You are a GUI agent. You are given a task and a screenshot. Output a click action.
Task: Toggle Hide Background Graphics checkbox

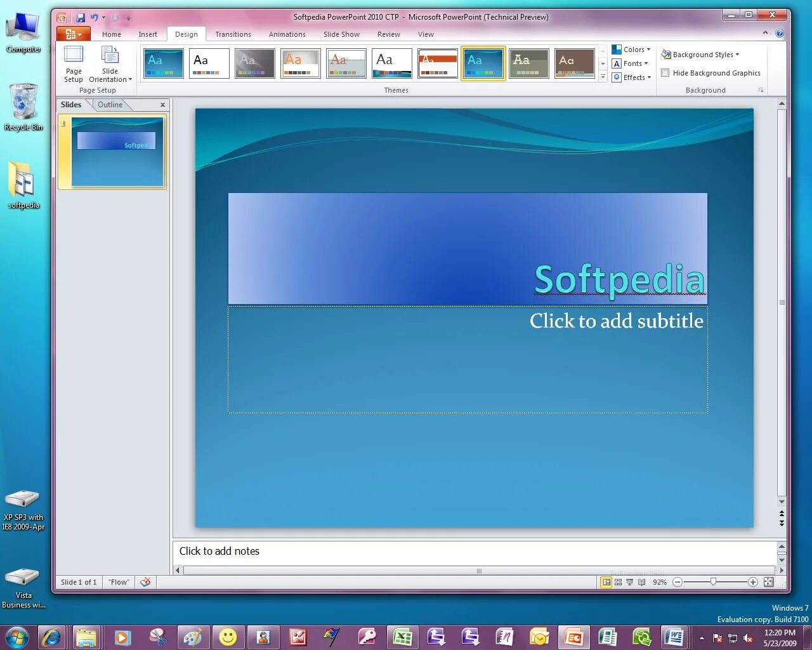click(x=665, y=73)
